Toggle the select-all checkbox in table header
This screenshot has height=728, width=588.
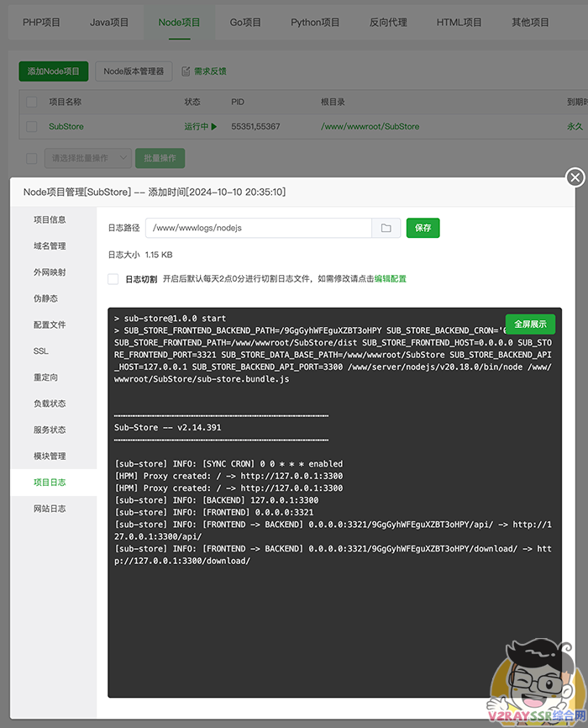(32, 102)
